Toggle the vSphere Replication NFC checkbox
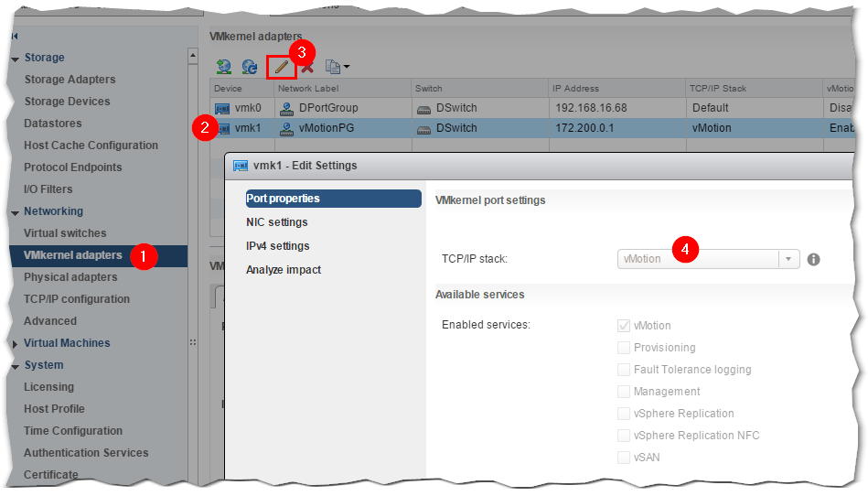The image size is (868, 496). point(624,435)
